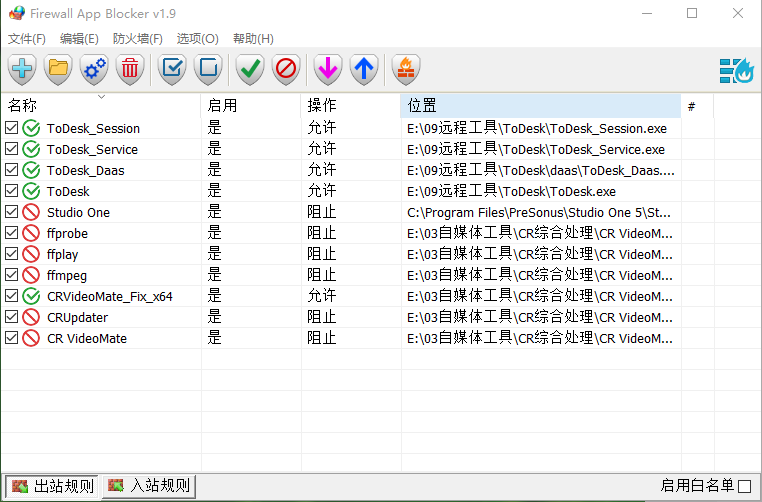
Task: Click the brick wall flame firewall icon
Action: 406,69
